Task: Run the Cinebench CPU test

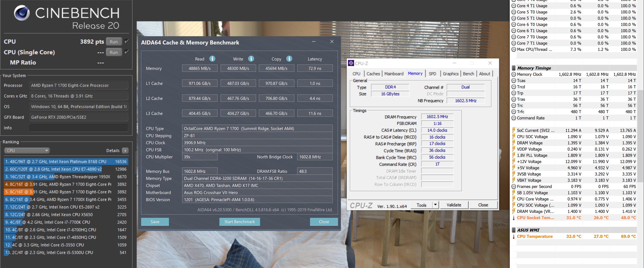Action: pos(114,42)
